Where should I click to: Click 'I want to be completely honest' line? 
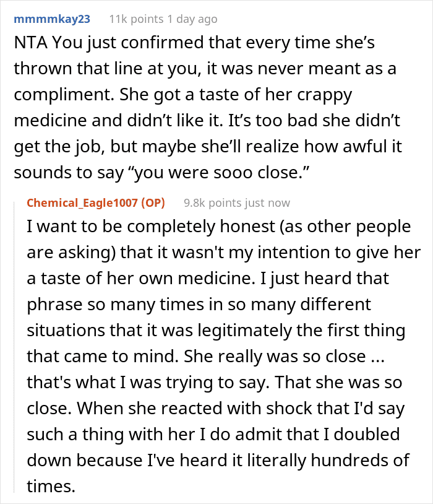click(151, 226)
